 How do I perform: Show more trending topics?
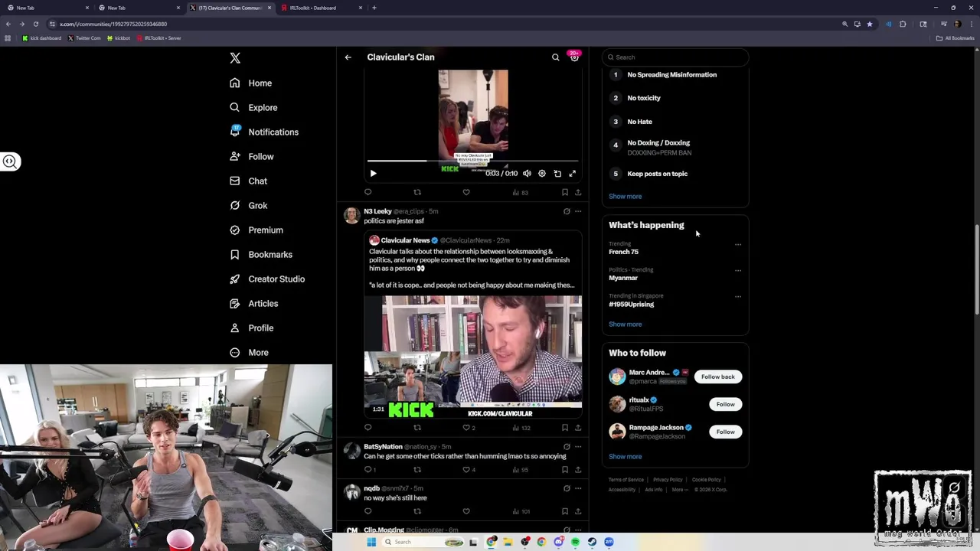[625, 324]
